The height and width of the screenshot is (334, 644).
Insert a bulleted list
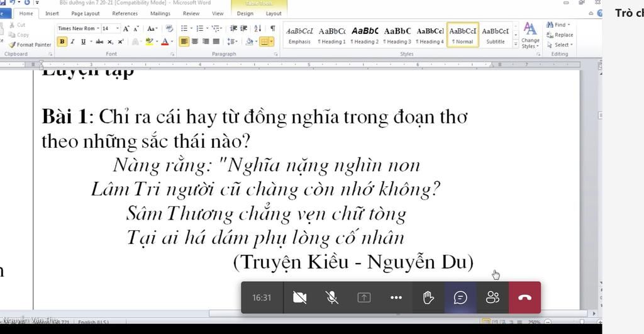(x=184, y=28)
